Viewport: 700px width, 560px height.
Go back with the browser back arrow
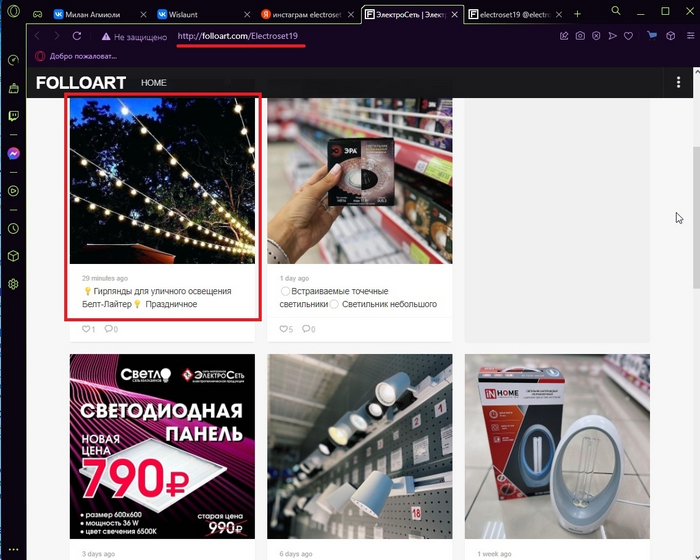[x=38, y=36]
